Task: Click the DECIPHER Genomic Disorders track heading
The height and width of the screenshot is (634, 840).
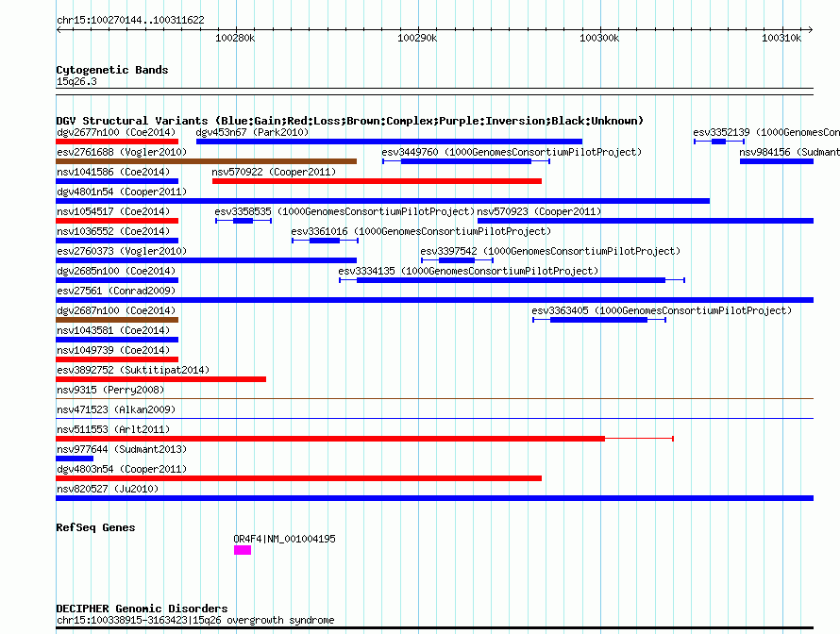Action: [x=142, y=609]
